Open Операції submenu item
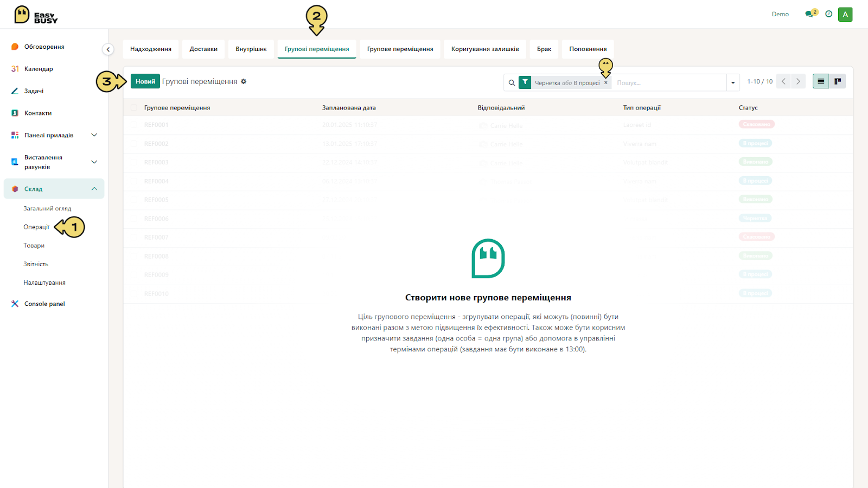The height and width of the screenshot is (488, 868). pos(36,227)
